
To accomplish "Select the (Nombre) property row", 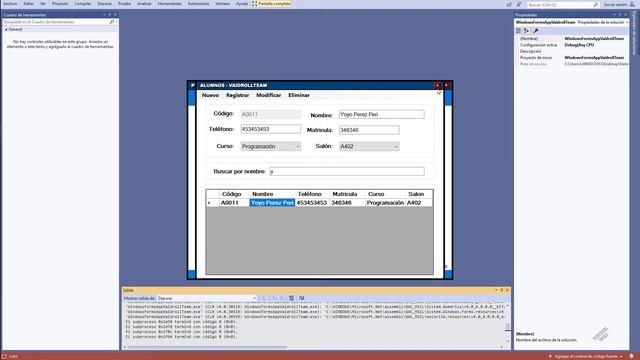I will (x=571, y=38).
